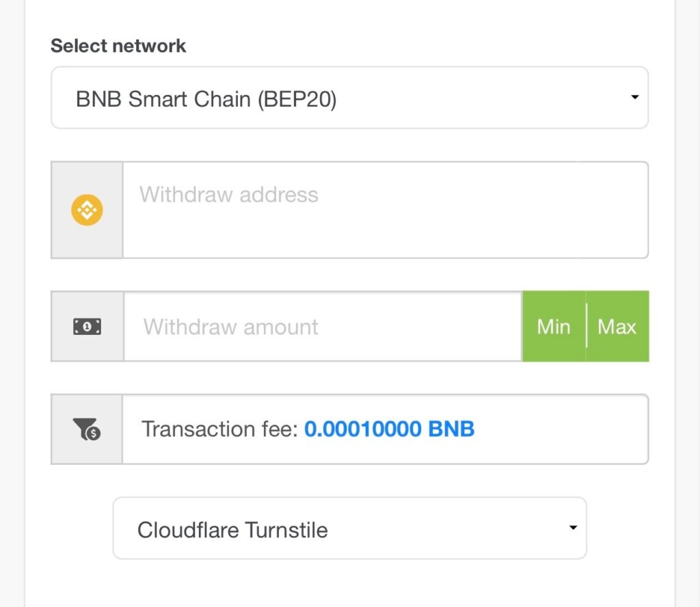Expand the Cloudflare Turnstile captcha selector
Viewport: 700px width, 607px height.
349,528
